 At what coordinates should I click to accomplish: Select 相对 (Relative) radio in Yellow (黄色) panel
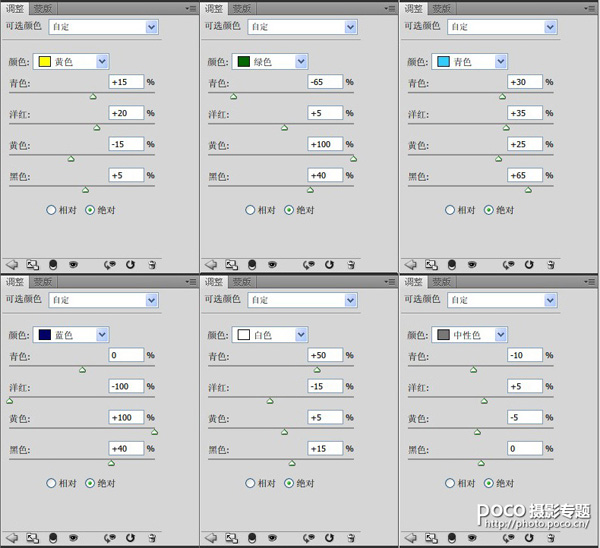point(51,210)
